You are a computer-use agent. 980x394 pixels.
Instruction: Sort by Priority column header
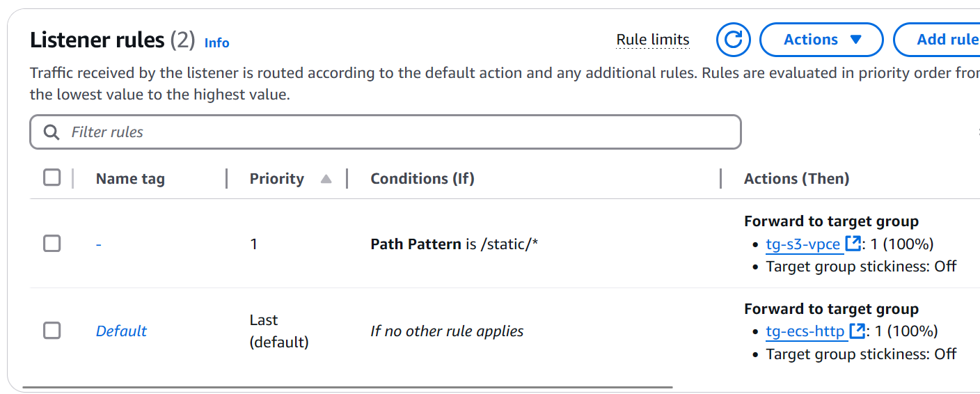click(277, 179)
